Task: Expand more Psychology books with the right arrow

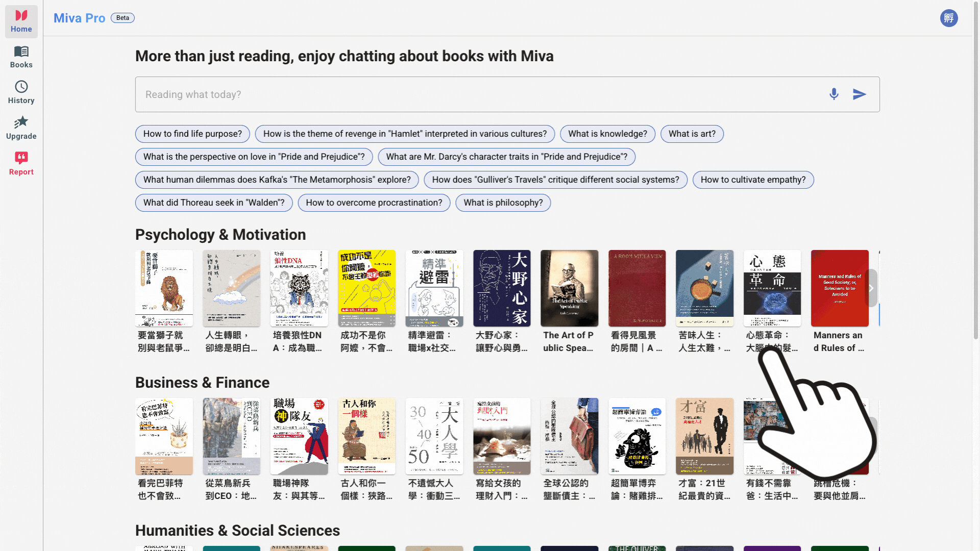Action: (871, 288)
